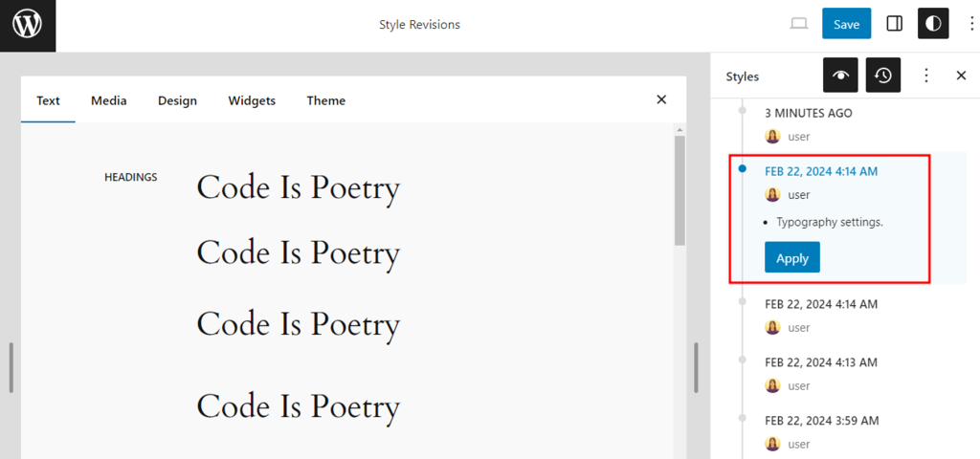
Task: Select the Feb 22, 2024 4:13 AM revision
Action: point(820,362)
